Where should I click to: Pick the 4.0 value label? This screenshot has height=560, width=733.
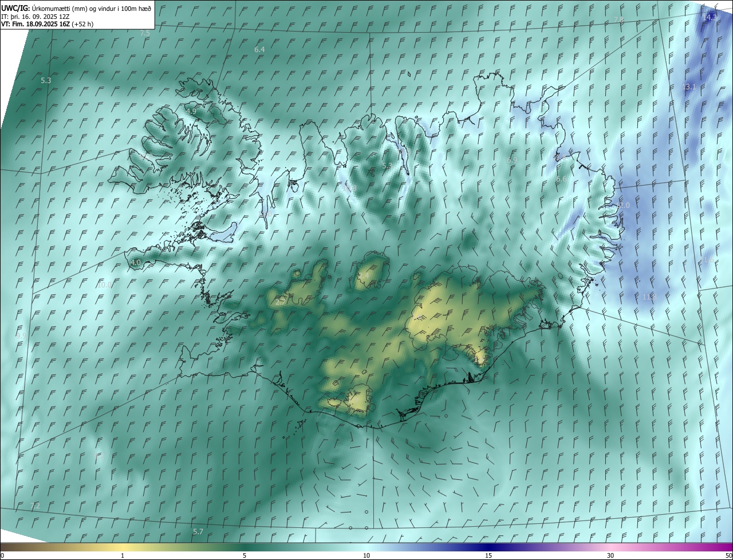(x=136, y=262)
